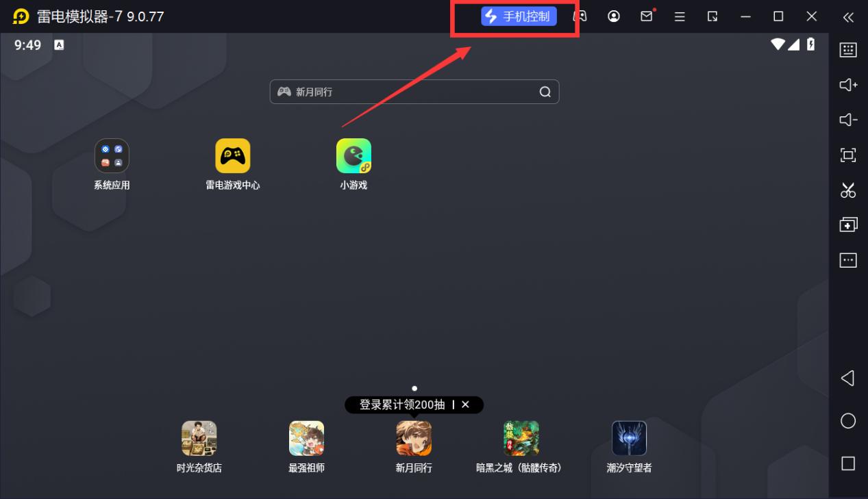Collapse the right sidebar with double chevron
The width and height of the screenshot is (868, 499).
[x=848, y=16]
